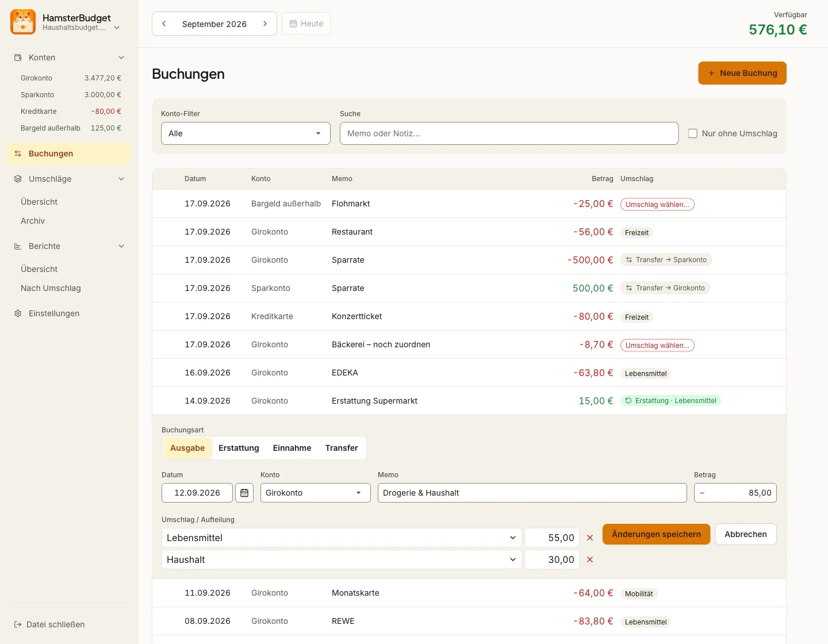Choose envelope for Bäckerei – noch zuordnen
The width and height of the screenshot is (828, 644).
click(657, 345)
